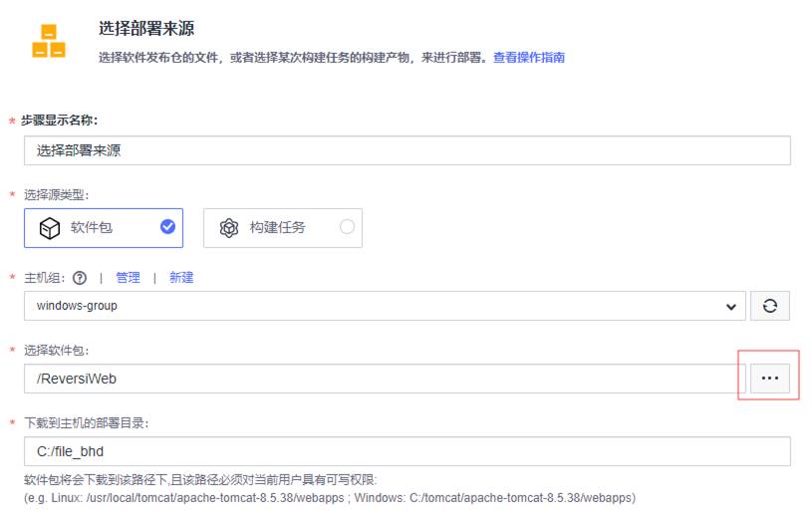812x517 pixels.
Task: Refresh the host group list
Action: [x=769, y=306]
